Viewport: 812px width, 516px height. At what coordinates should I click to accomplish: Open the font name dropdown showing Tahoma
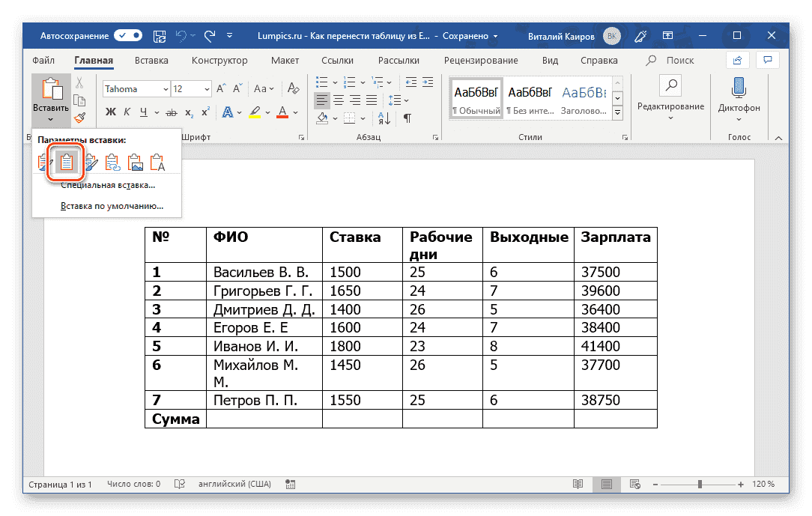coord(166,89)
